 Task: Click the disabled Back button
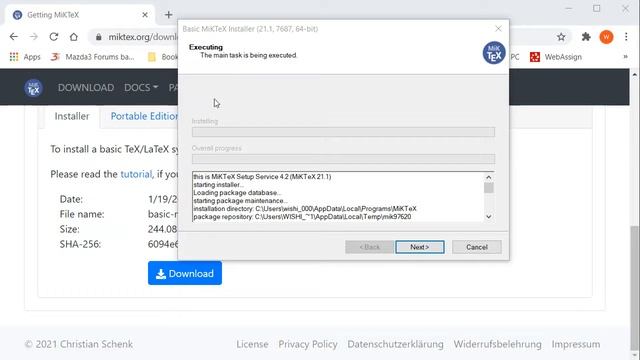369,247
